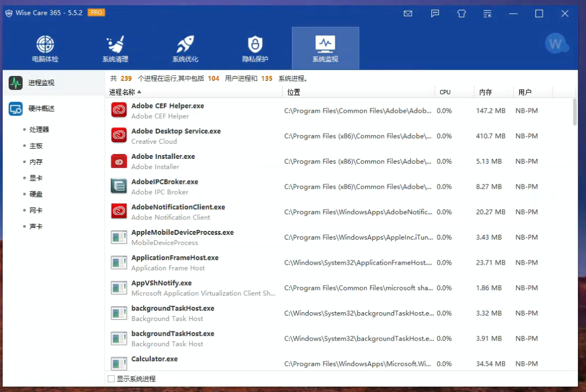
Task: Open the 系统清理 system cleaner tab
Action: [x=115, y=49]
